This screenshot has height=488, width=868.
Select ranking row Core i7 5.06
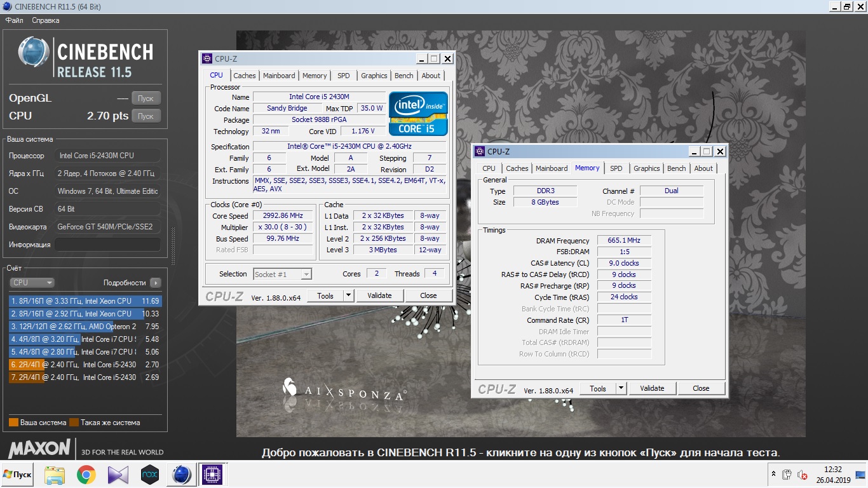(86, 352)
